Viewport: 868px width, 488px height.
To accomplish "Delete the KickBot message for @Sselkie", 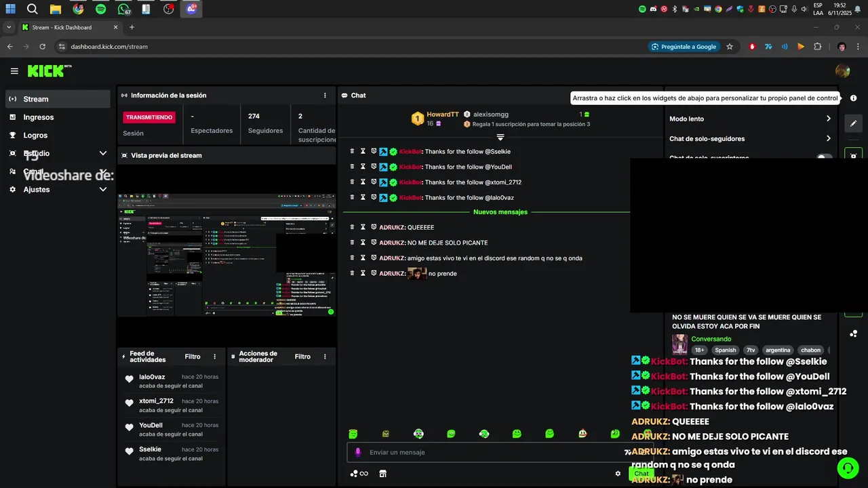I will [x=352, y=151].
